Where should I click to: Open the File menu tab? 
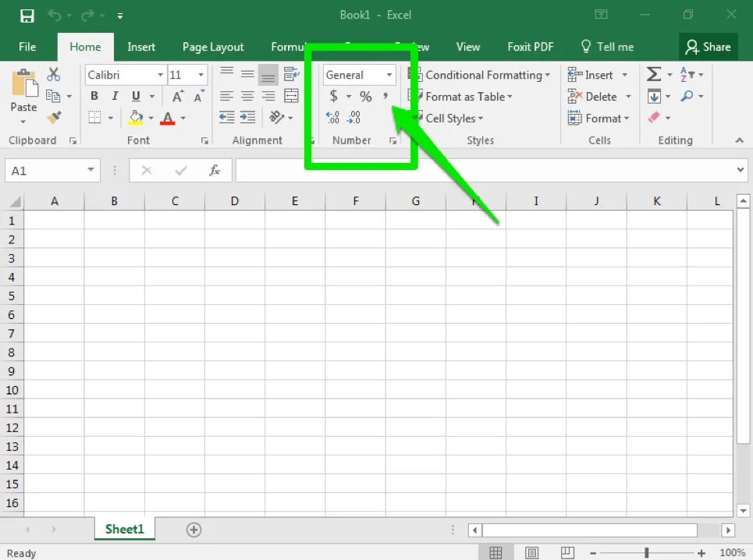click(27, 47)
